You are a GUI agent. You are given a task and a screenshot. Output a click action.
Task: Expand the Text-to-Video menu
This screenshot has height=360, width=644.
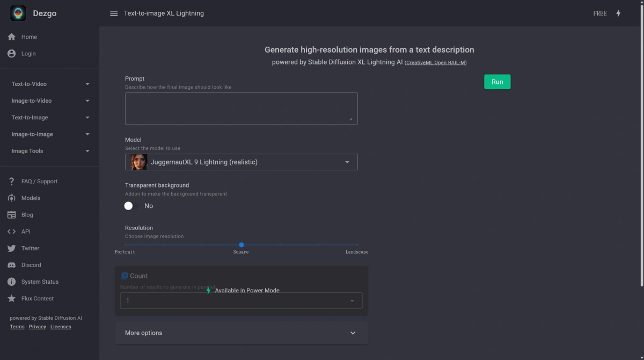(x=49, y=84)
